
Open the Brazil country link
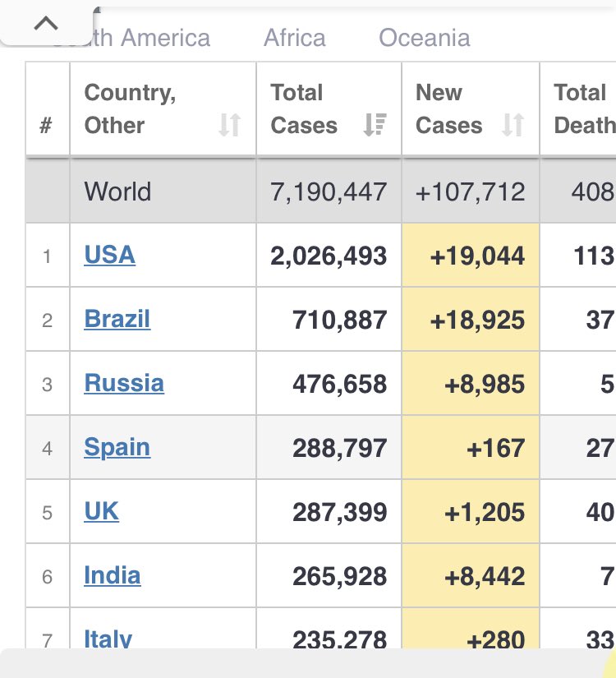point(117,319)
